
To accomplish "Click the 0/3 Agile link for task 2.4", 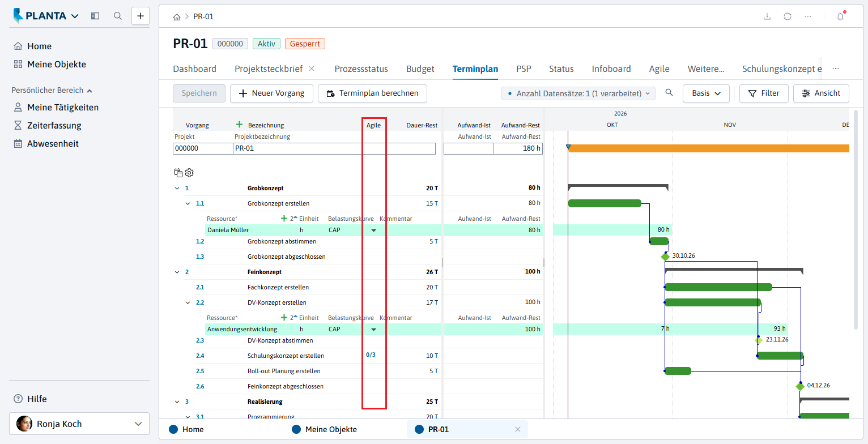I will (x=371, y=355).
